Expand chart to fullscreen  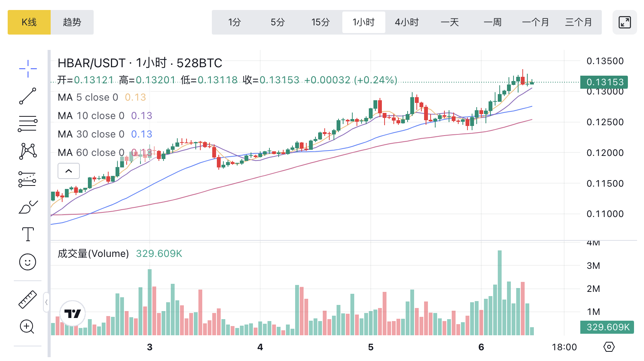point(624,22)
